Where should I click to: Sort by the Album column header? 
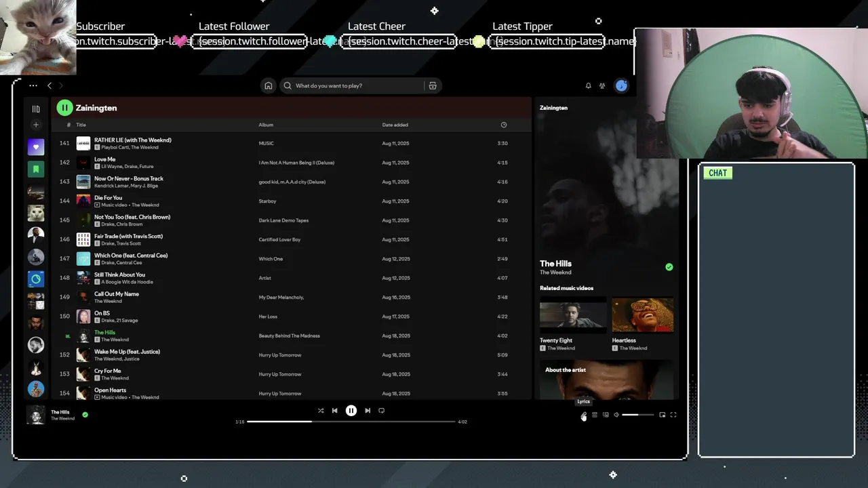[266, 125]
